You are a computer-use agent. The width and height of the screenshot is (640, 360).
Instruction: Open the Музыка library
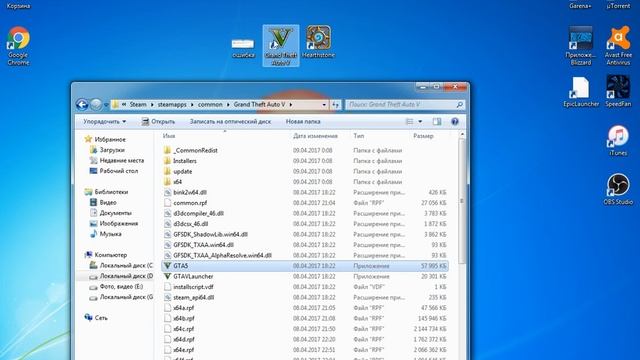coord(106,234)
